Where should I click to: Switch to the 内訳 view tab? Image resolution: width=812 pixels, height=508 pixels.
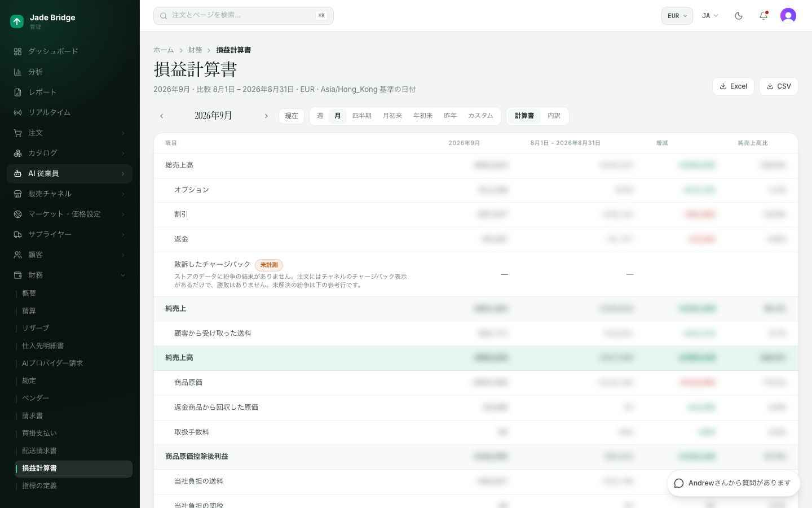[x=554, y=116]
